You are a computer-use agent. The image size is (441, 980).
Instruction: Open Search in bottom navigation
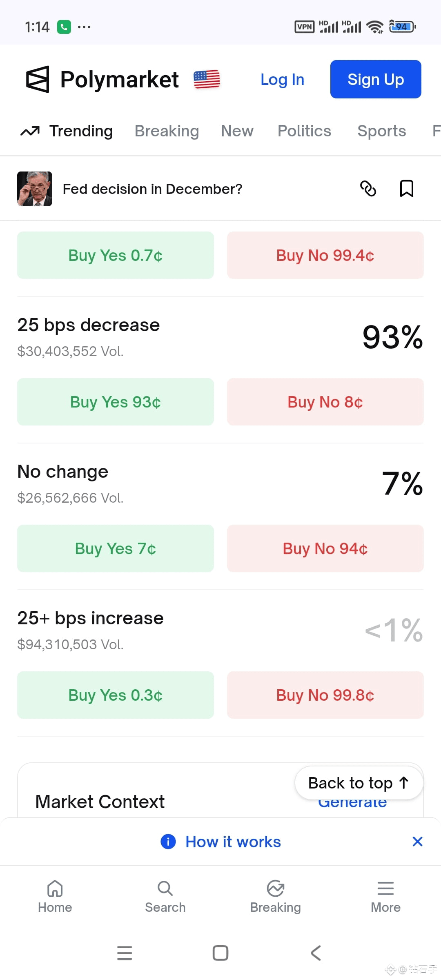click(165, 896)
